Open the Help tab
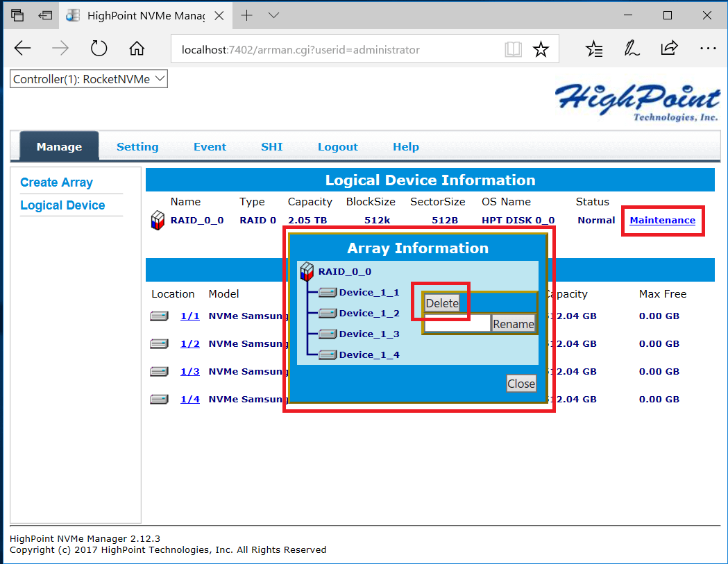The image size is (728, 564). coord(406,146)
